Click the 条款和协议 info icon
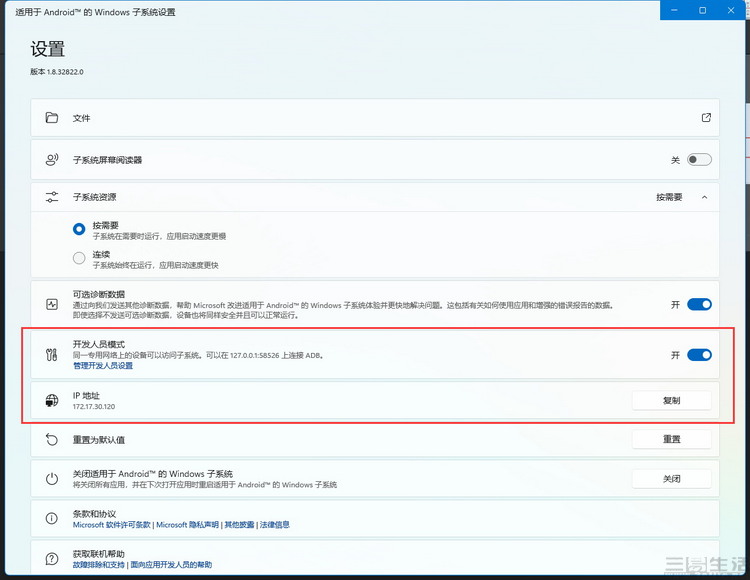 (52, 518)
